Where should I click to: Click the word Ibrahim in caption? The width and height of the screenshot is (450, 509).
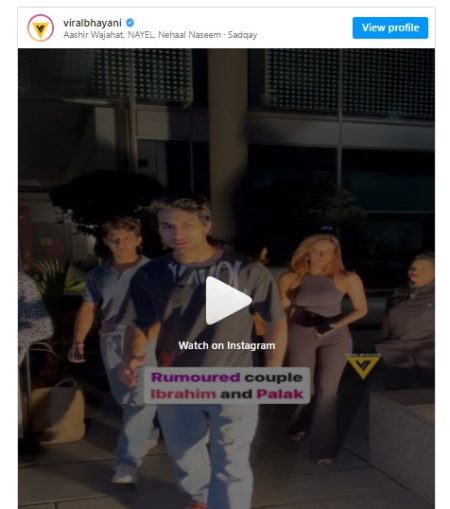183,394
